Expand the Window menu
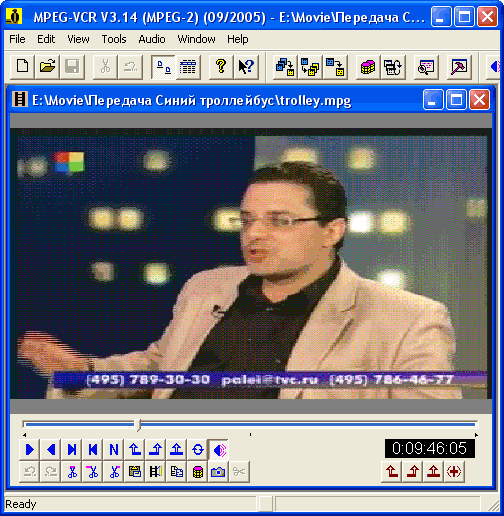The height and width of the screenshot is (516, 504). tap(196, 39)
